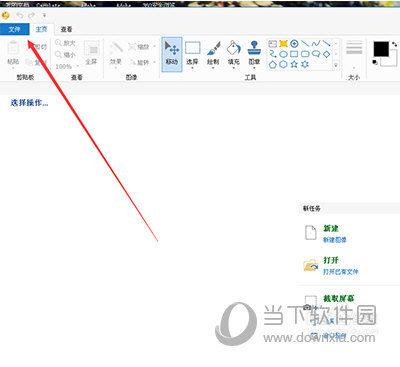Switch to the 查看 (View) ribbon tab
This screenshot has height=367, width=400.
(x=66, y=29)
